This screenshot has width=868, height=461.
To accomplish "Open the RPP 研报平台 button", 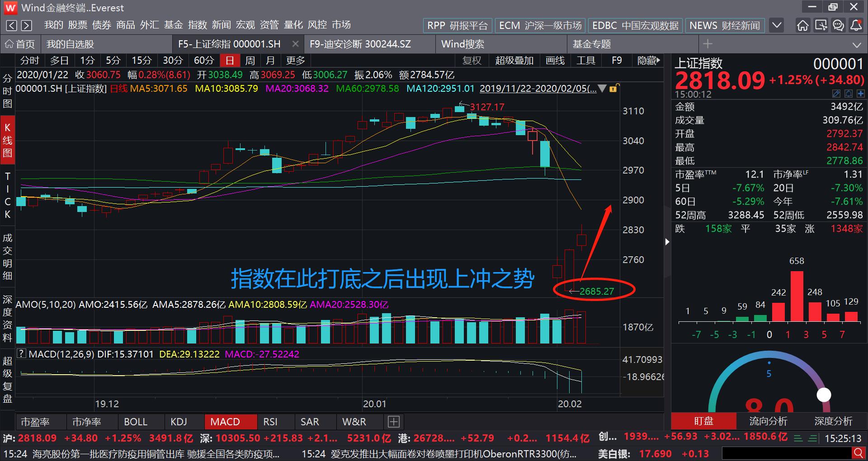I will (x=458, y=25).
